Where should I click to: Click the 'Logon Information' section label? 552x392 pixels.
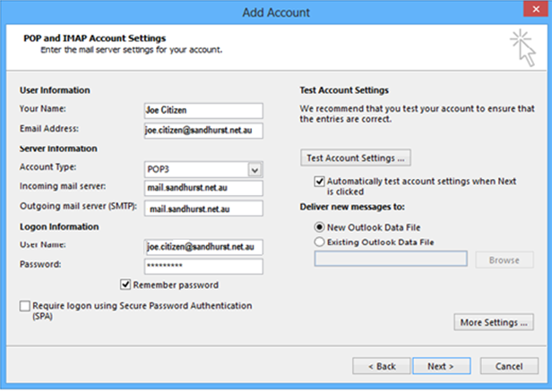pos(59,226)
